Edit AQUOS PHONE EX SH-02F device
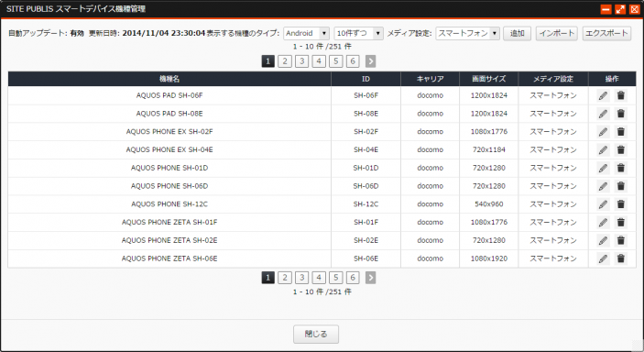This screenshot has height=352, width=644. pyautogui.click(x=603, y=132)
